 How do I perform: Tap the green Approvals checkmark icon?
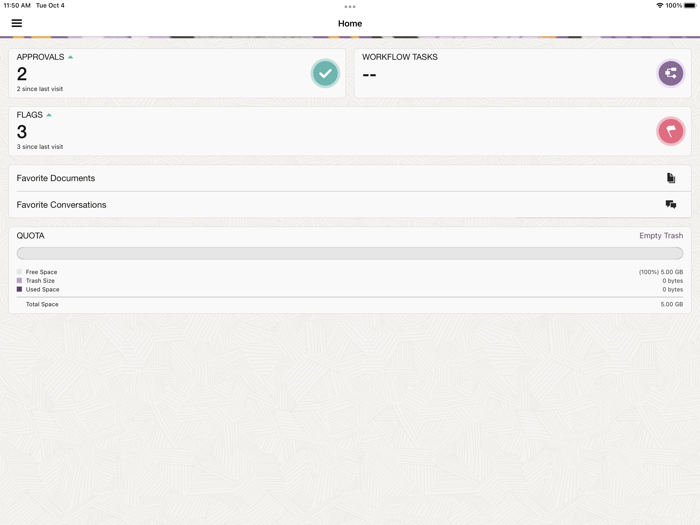coord(325,73)
